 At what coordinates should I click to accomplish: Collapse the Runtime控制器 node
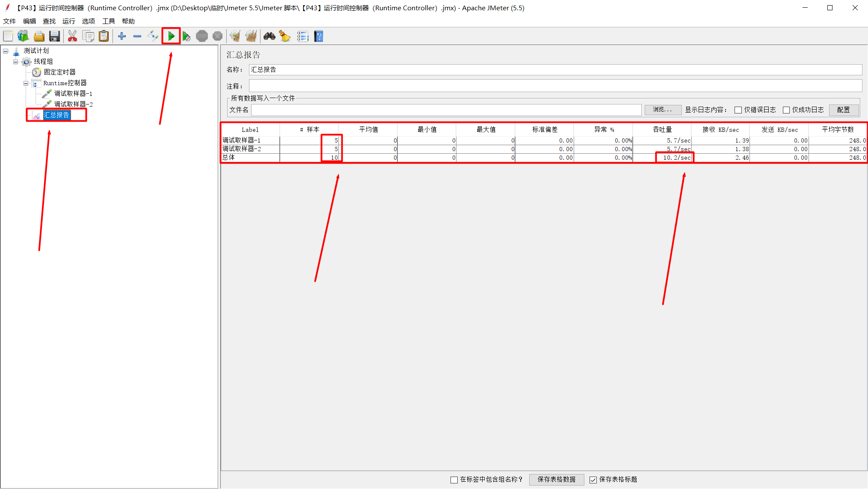pos(26,83)
